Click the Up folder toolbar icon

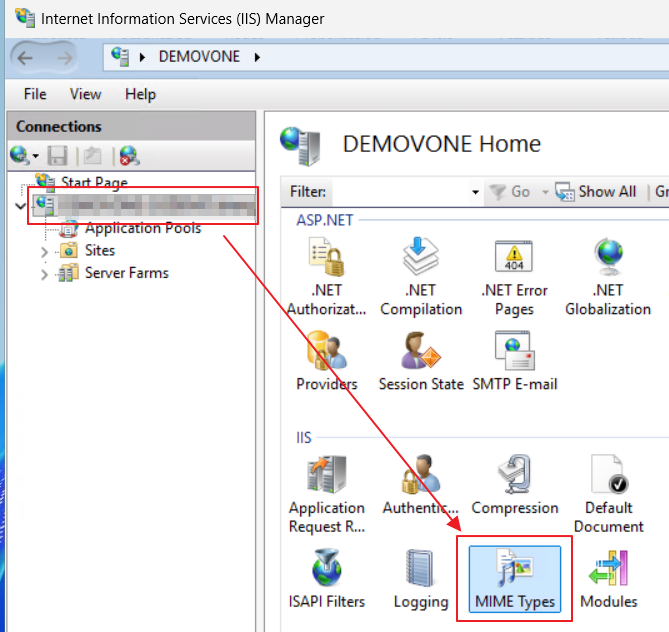pos(93,156)
